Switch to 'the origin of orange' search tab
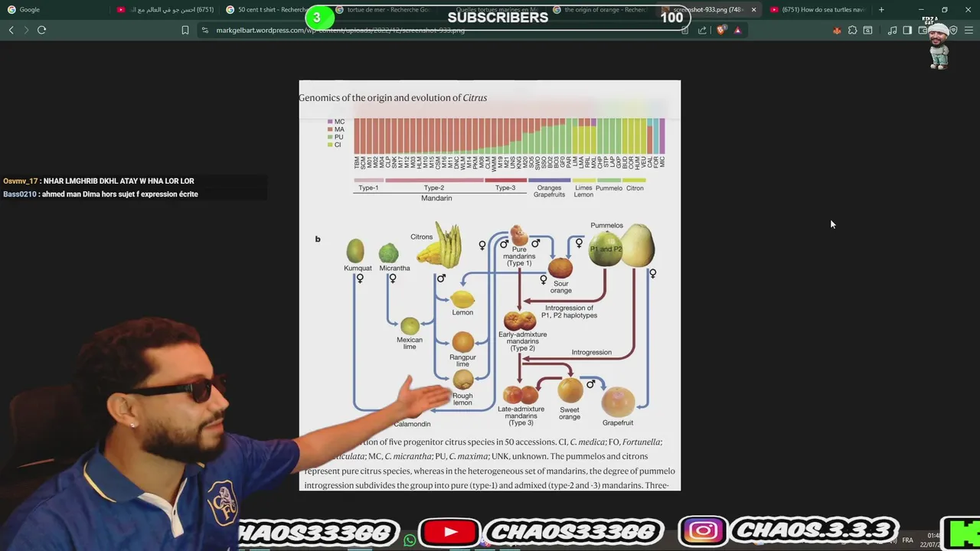The width and height of the screenshot is (980, 551). pos(601,9)
